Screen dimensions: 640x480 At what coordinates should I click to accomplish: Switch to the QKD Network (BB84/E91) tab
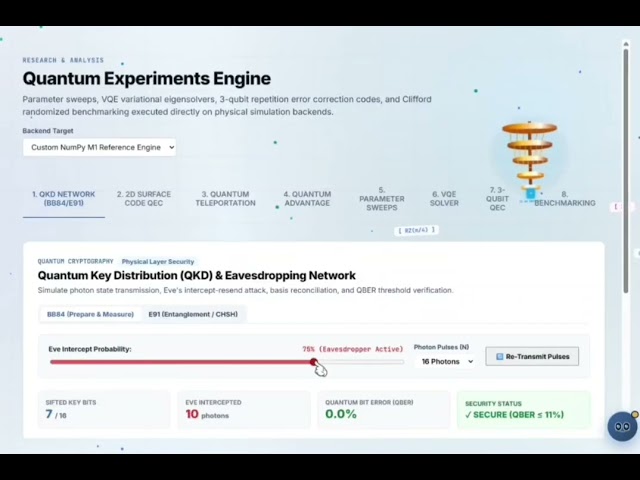click(64, 199)
